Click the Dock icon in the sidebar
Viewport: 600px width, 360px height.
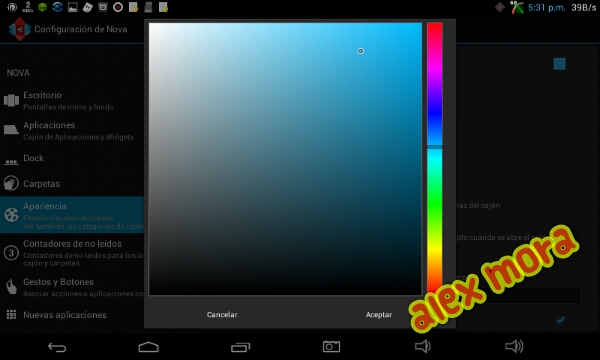tap(11, 162)
